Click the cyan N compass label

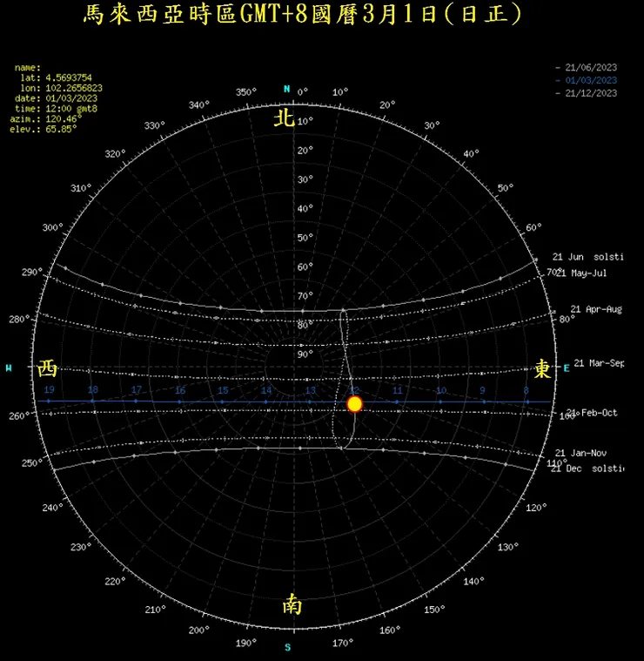287,89
